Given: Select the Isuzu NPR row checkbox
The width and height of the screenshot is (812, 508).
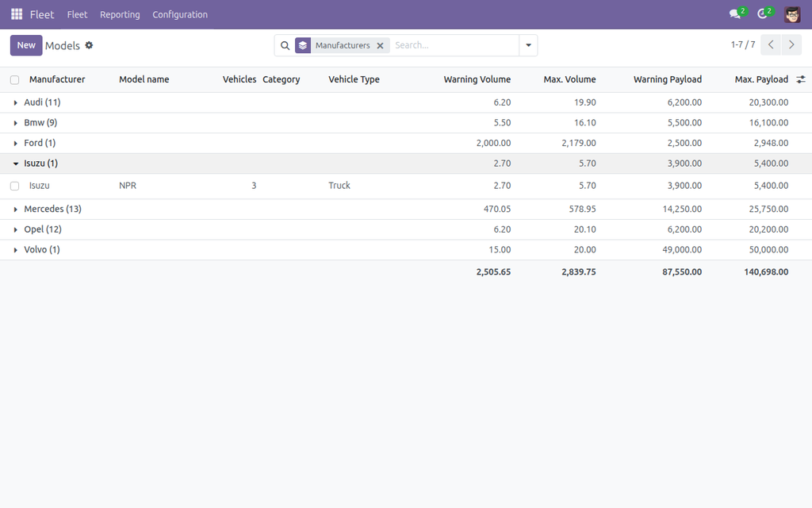Looking at the screenshot, I should [14, 186].
